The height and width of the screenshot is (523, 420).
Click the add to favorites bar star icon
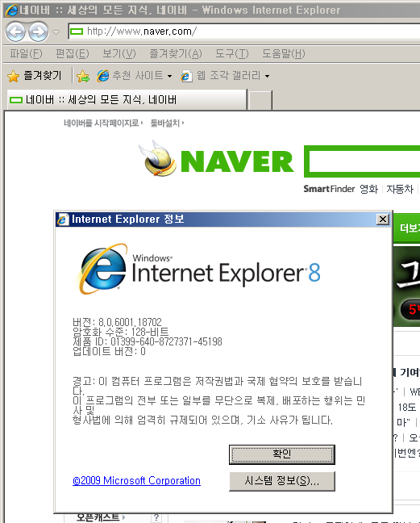(x=83, y=76)
